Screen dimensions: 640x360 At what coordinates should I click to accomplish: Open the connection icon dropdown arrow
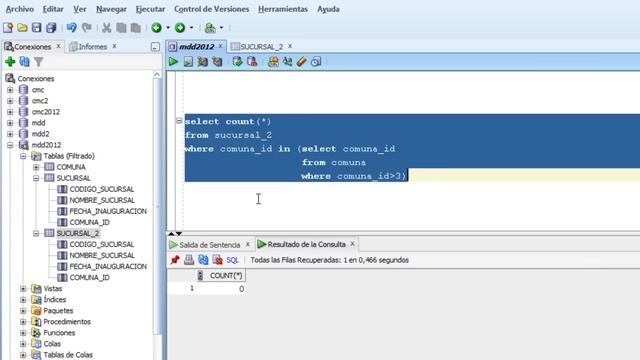222,28
